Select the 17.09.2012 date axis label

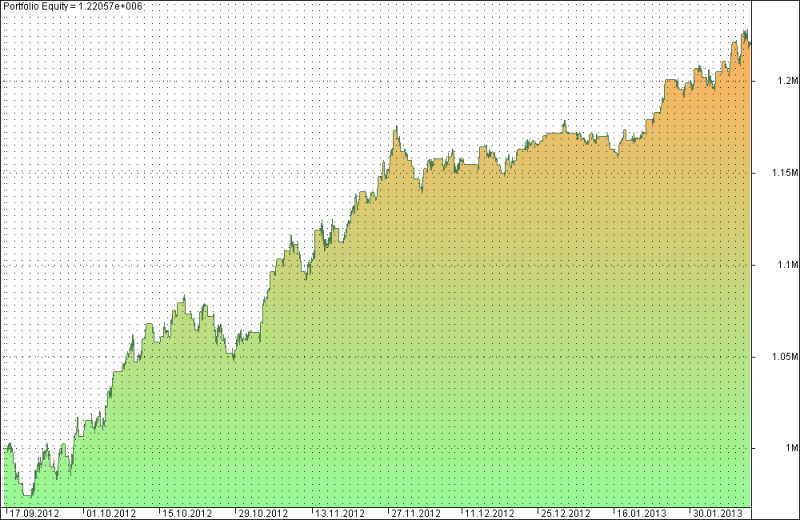[35, 513]
